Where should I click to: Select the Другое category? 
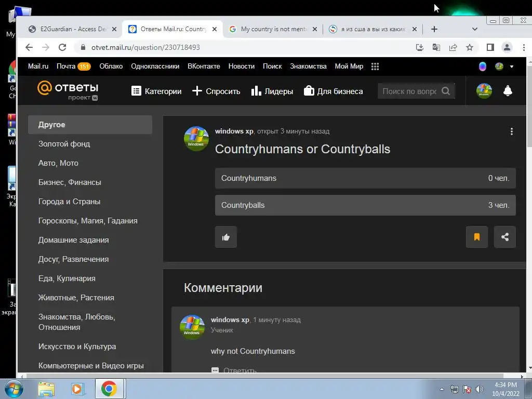[90, 125]
